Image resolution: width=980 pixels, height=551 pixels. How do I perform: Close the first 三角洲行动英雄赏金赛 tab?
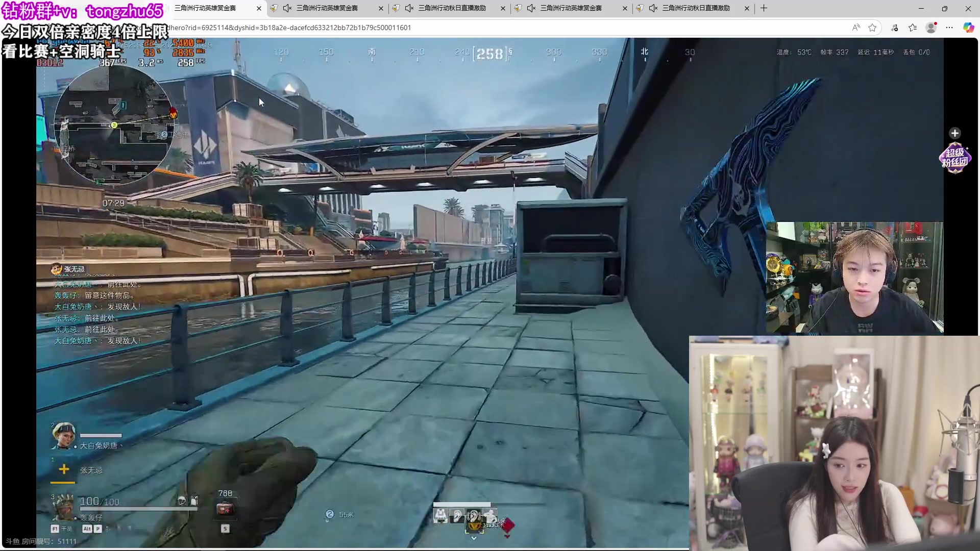[259, 8]
